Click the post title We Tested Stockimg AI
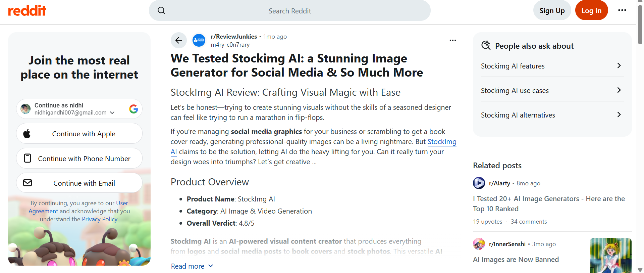 [x=297, y=65]
